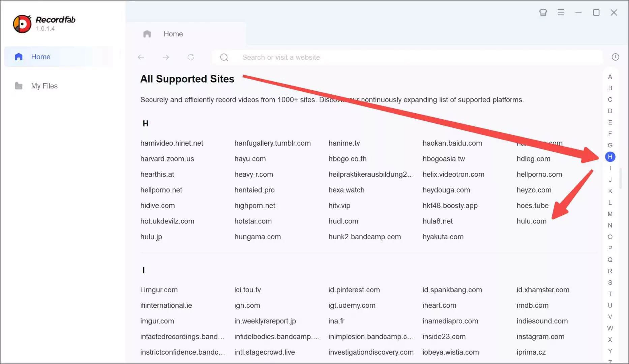The height and width of the screenshot is (364, 629).
Task: Jump to letter M in index
Action: 610,214
